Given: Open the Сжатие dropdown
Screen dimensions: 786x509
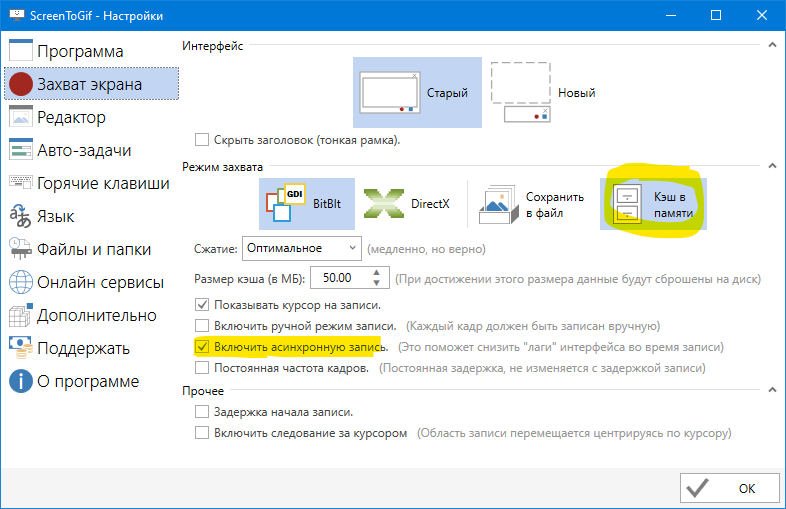Looking at the screenshot, I should tap(302, 248).
